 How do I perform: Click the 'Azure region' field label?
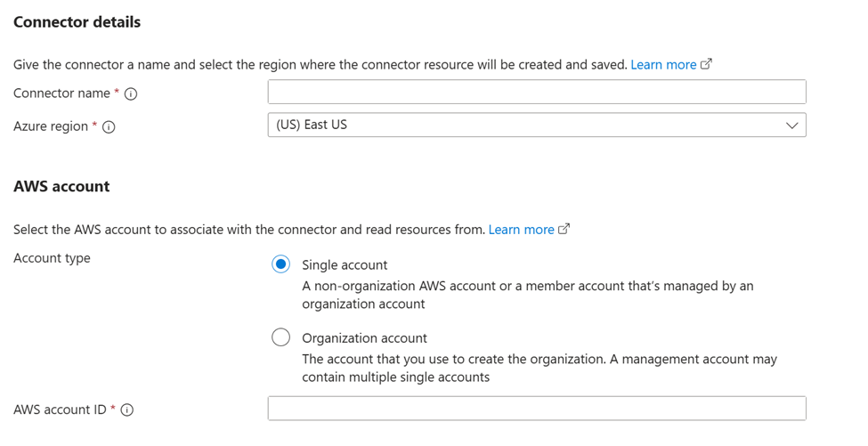[x=51, y=126]
